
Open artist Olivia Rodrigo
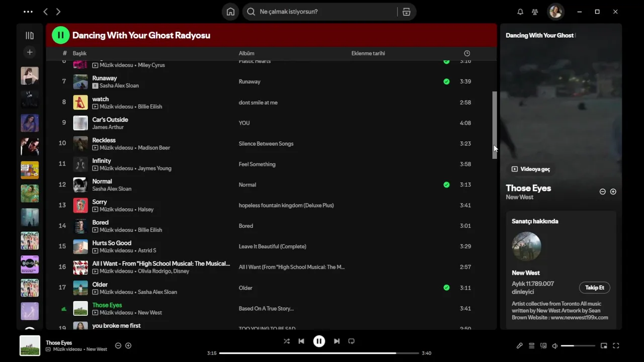pyautogui.click(x=155, y=271)
